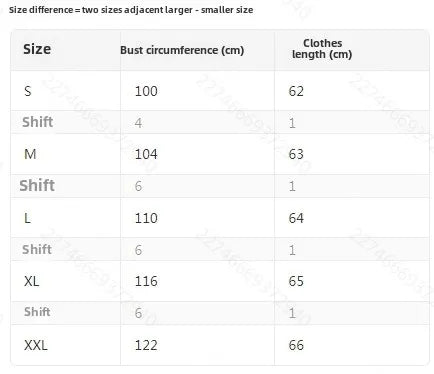Screen dimensions: 434x374
Task: Select the L size label
Action: click(x=27, y=218)
